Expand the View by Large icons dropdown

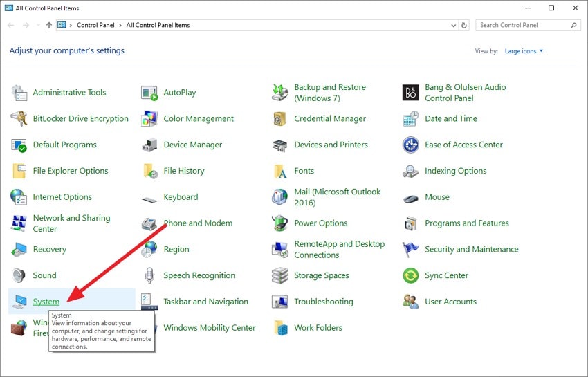click(x=524, y=51)
